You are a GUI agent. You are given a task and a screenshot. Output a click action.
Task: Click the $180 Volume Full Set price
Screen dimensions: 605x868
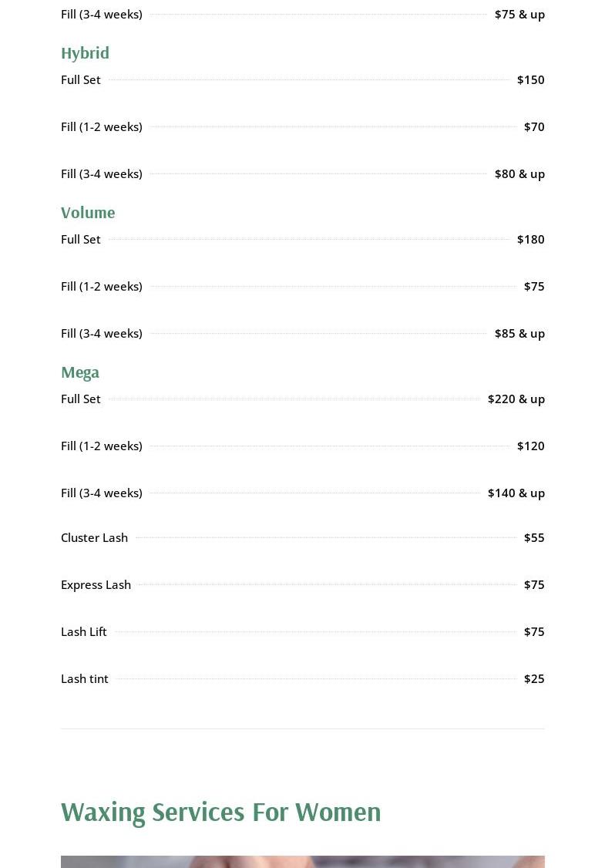pos(530,239)
